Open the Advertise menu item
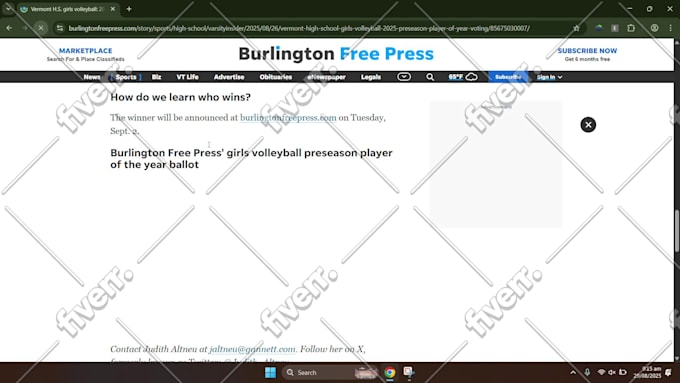 tap(229, 77)
